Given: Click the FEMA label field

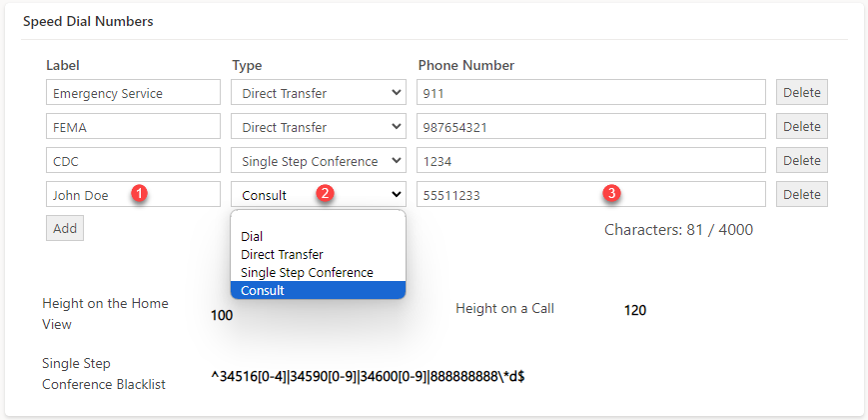Looking at the screenshot, I should (133, 126).
